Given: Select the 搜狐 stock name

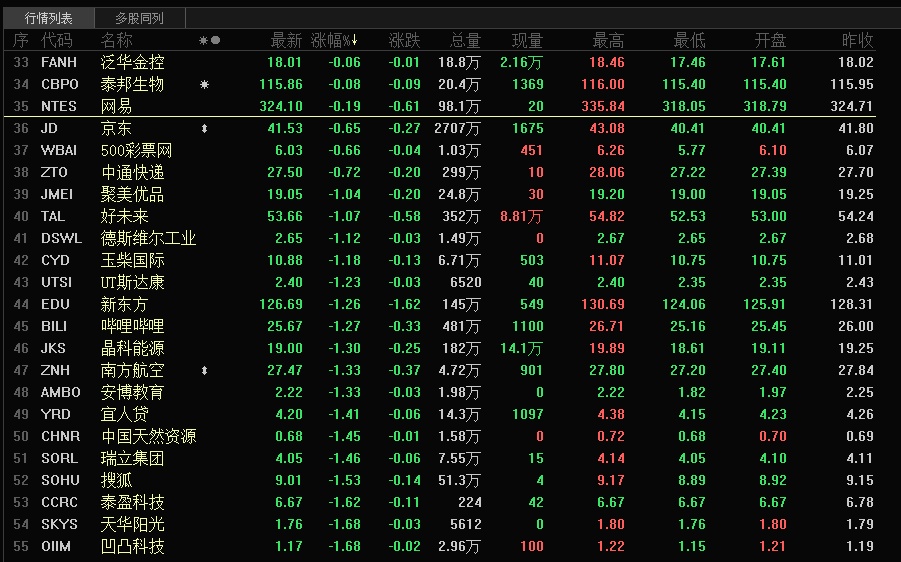Looking at the screenshot, I should (116, 480).
